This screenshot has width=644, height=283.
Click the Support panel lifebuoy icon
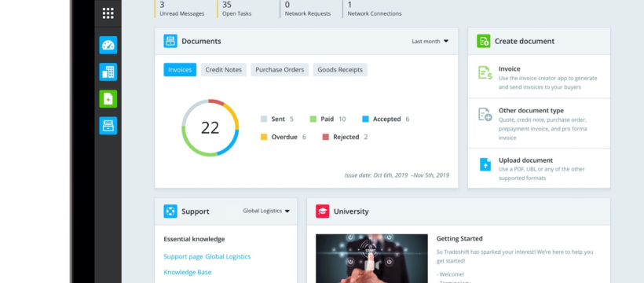[x=170, y=211]
